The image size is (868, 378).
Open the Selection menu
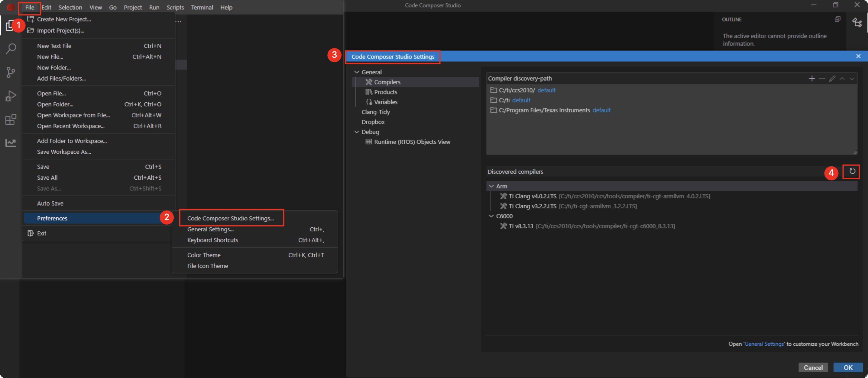pos(70,7)
